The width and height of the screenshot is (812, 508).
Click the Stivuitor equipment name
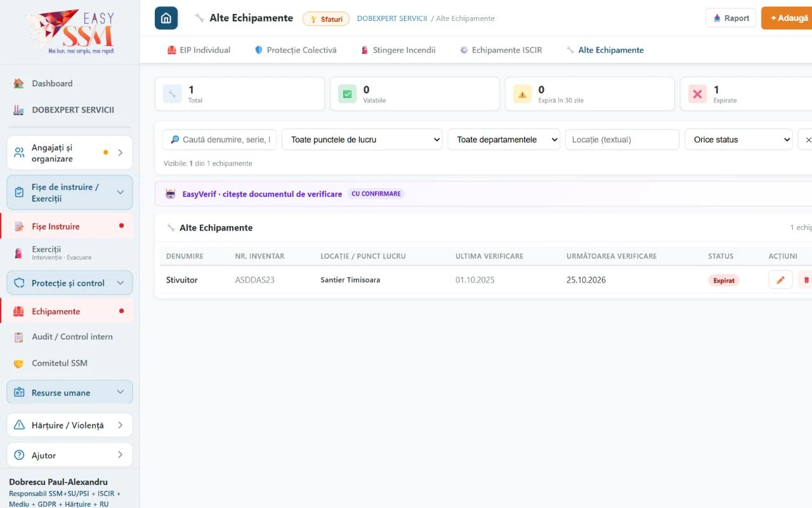[182, 280]
